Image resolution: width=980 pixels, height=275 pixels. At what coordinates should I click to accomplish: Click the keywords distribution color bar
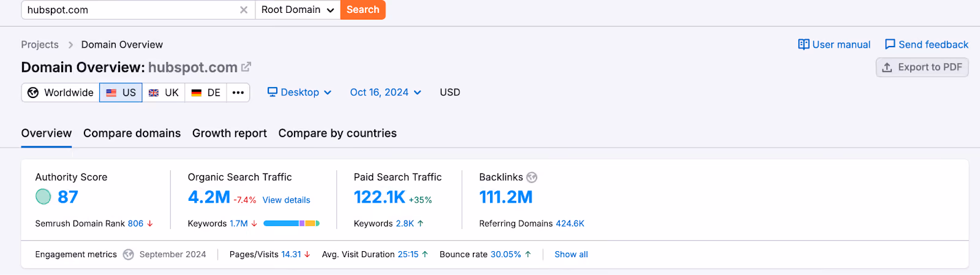[292, 224]
